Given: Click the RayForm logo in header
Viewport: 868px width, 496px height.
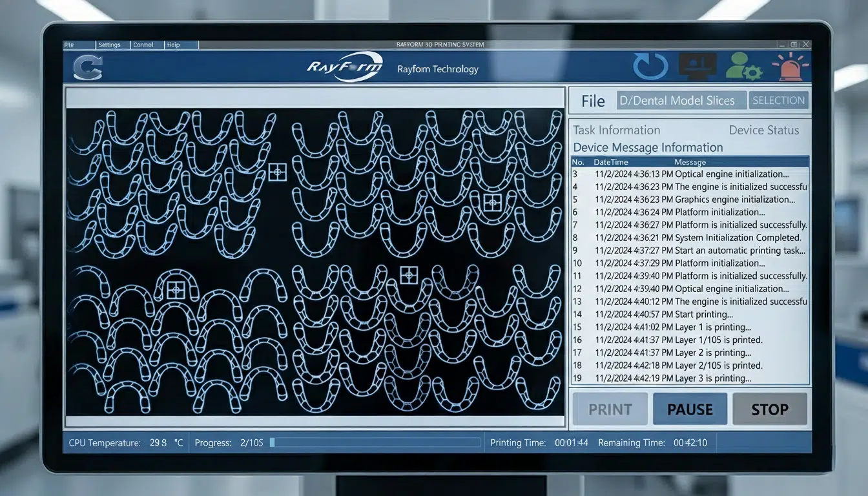Looking at the screenshot, I should pos(344,67).
